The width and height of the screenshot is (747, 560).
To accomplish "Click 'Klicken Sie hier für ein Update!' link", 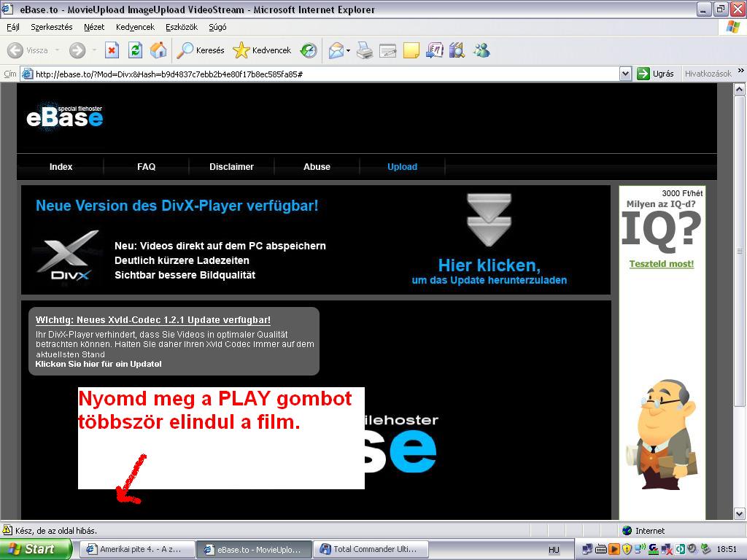I will click(98, 364).
